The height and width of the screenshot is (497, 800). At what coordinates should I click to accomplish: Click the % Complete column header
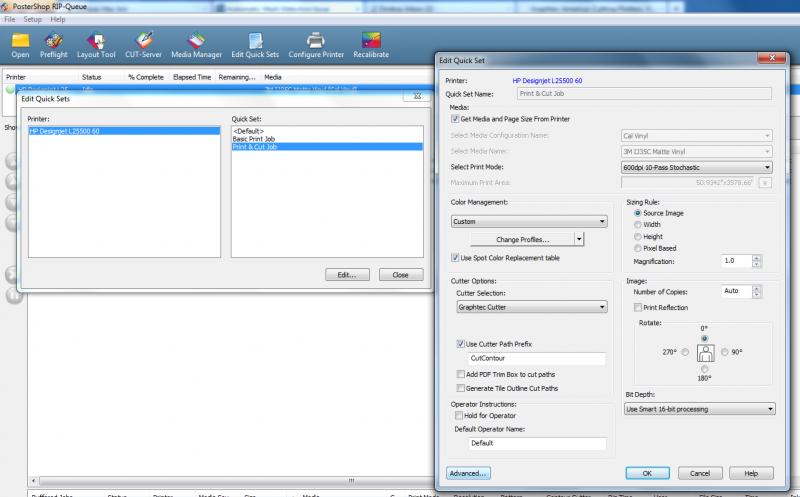146,77
